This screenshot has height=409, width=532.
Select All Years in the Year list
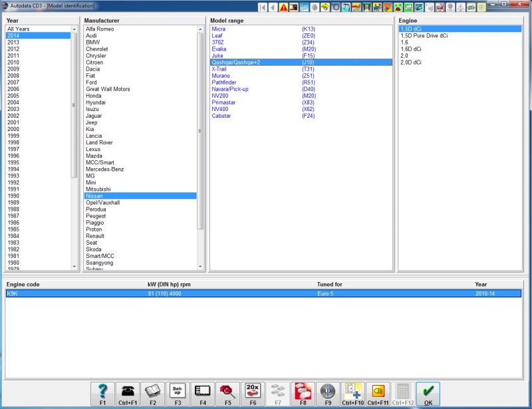(x=38, y=29)
